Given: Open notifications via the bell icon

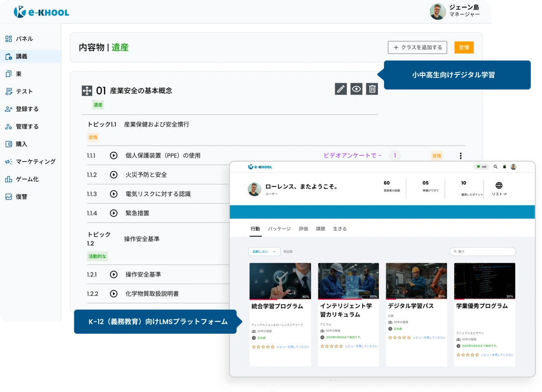Looking at the screenshot, I should point(504,166).
